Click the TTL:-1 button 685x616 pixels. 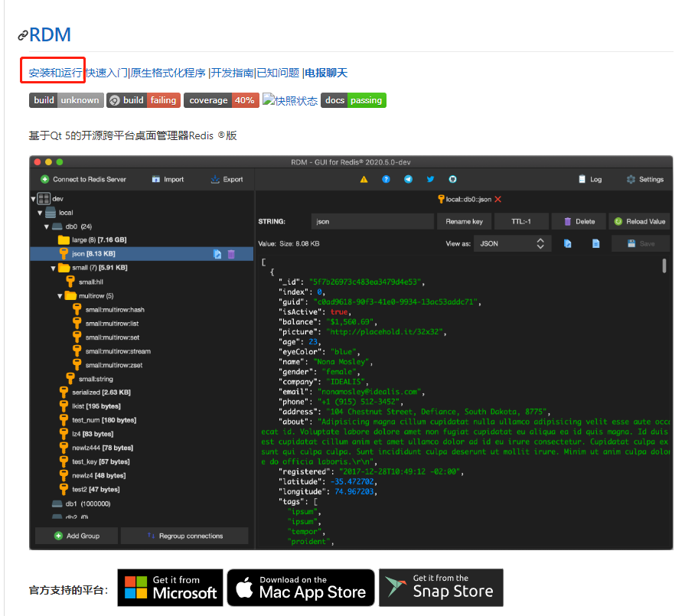tap(521, 221)
